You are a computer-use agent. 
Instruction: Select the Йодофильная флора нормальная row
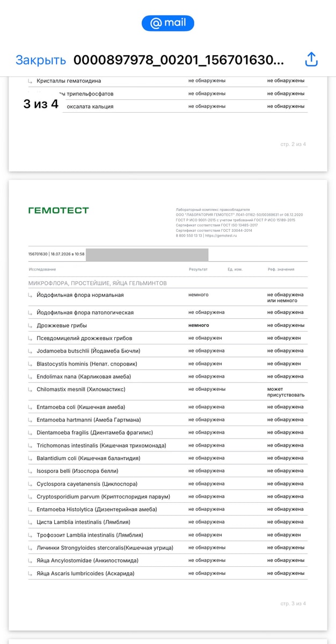(x=168, y=297)
